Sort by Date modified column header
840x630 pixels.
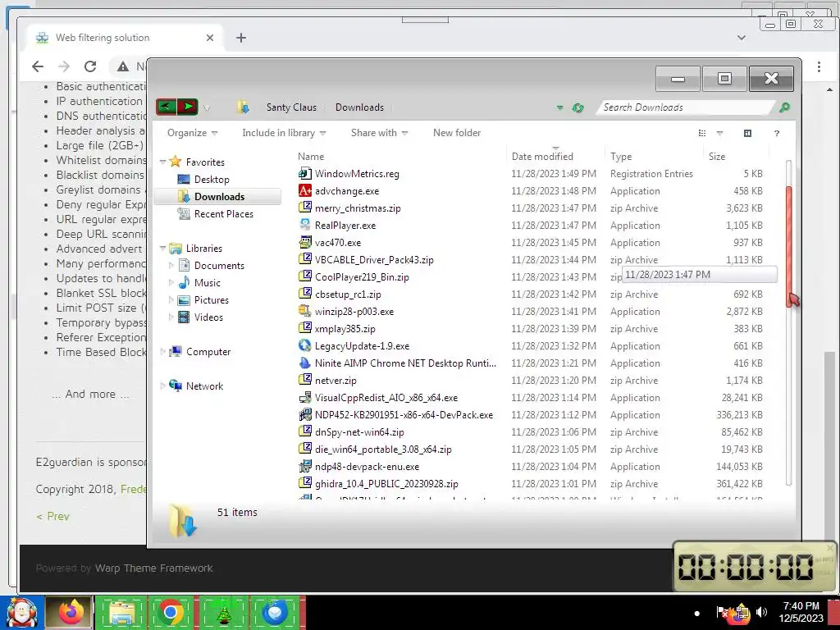coord(555,157)
